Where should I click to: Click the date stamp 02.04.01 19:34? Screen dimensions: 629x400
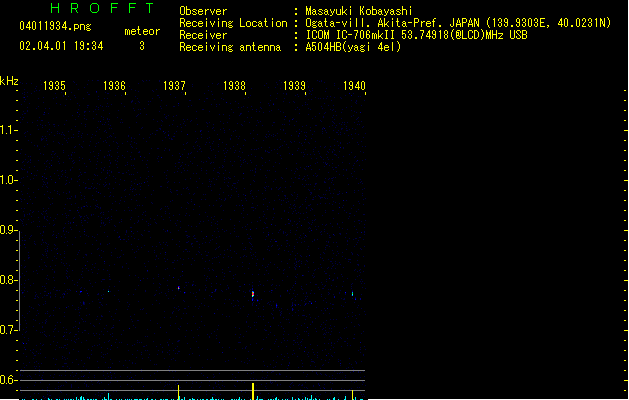61,46
